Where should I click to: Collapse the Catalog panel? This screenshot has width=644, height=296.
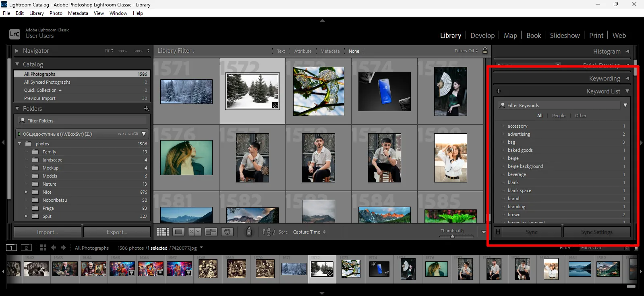point(17,64)
